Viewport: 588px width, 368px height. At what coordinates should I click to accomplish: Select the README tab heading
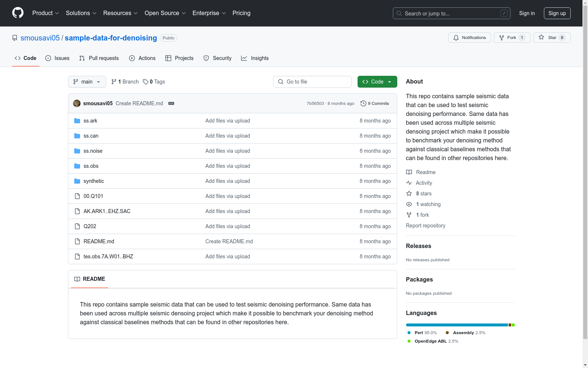[x=90, y=279]
